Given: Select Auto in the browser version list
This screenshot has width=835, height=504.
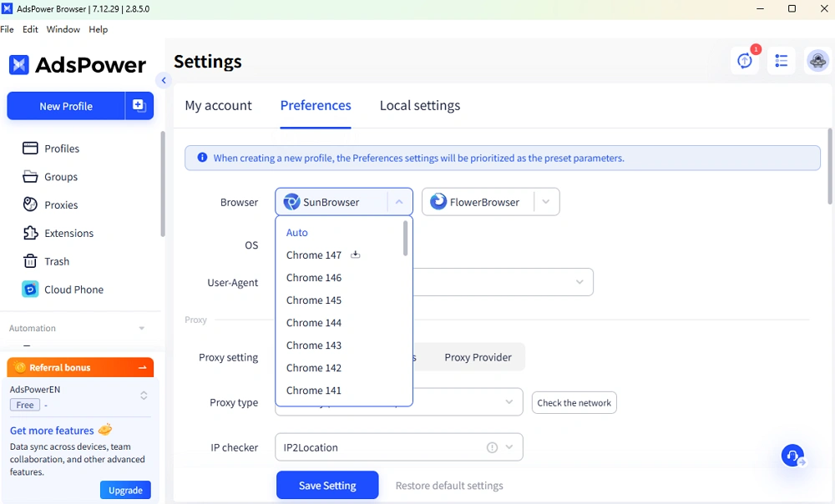Looking at the screenshot, I should tap(296, 233).
